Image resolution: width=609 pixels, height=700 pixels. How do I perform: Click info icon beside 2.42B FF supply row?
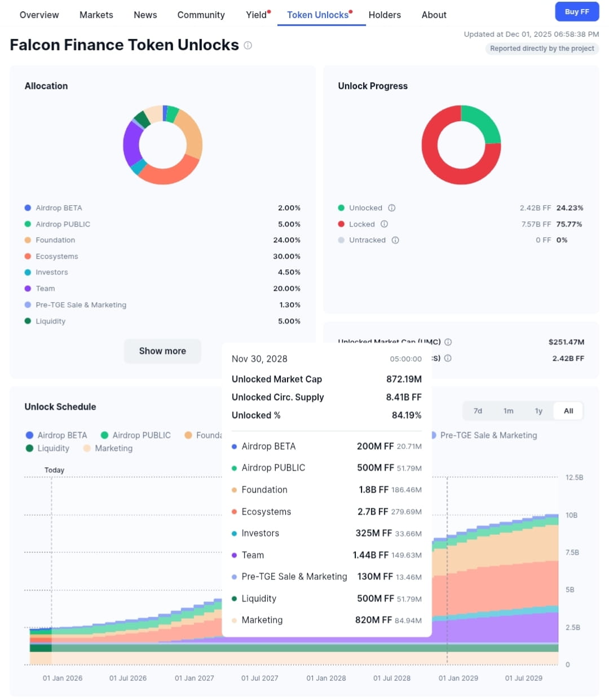pos(448,358)
